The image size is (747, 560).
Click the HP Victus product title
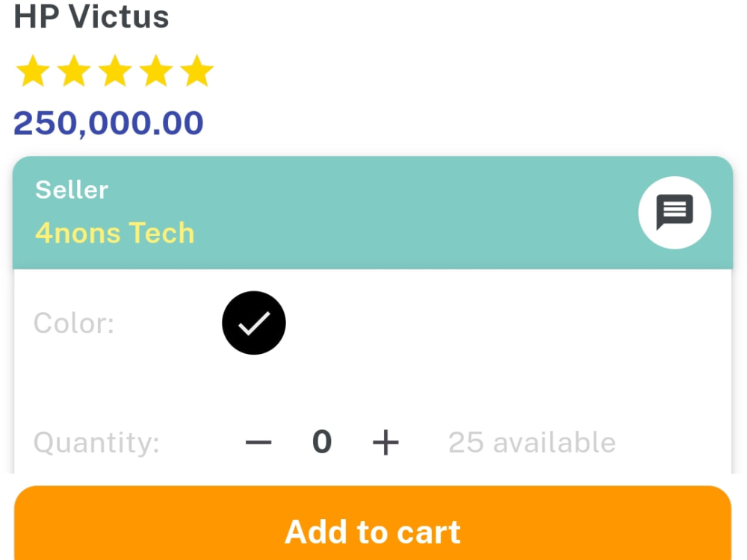[91, 16]
